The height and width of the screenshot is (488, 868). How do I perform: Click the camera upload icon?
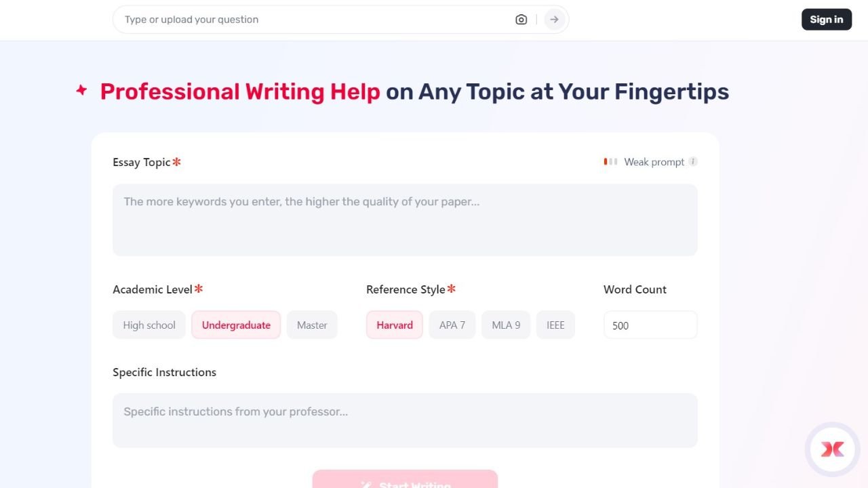[x=521, y=19]
